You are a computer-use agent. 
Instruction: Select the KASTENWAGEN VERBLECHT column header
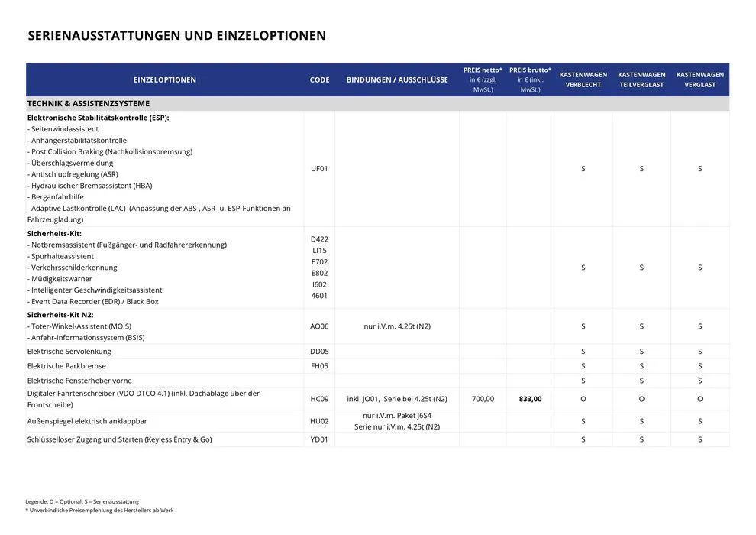click(x=583, y=80)
